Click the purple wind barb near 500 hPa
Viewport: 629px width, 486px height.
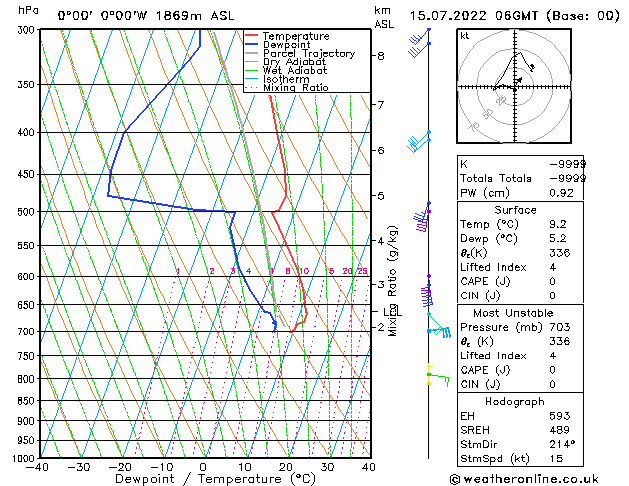point(422,221)
